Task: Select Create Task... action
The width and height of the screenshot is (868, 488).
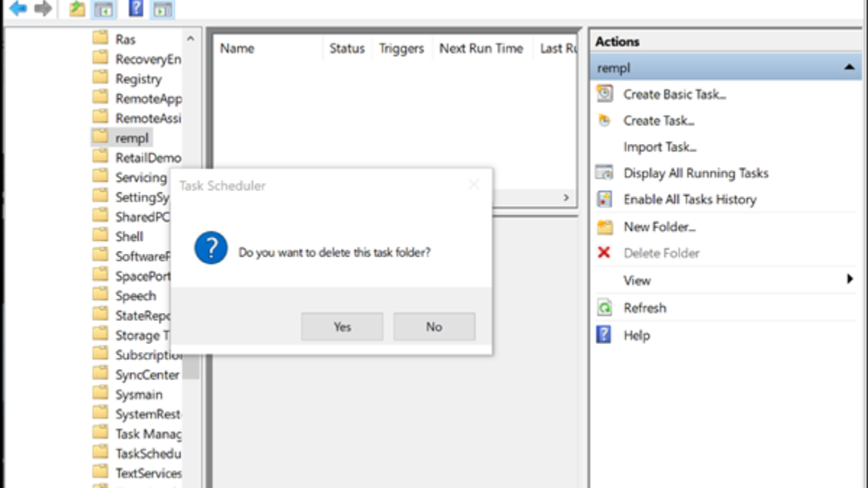Action: click(x=659, y=121)
